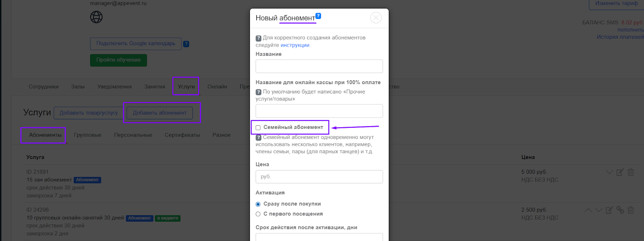Image resolution: width=644 pixels, height=241 pixels.
Task: Select 'С первого посещения' activation option
Action: coord(258,214)
